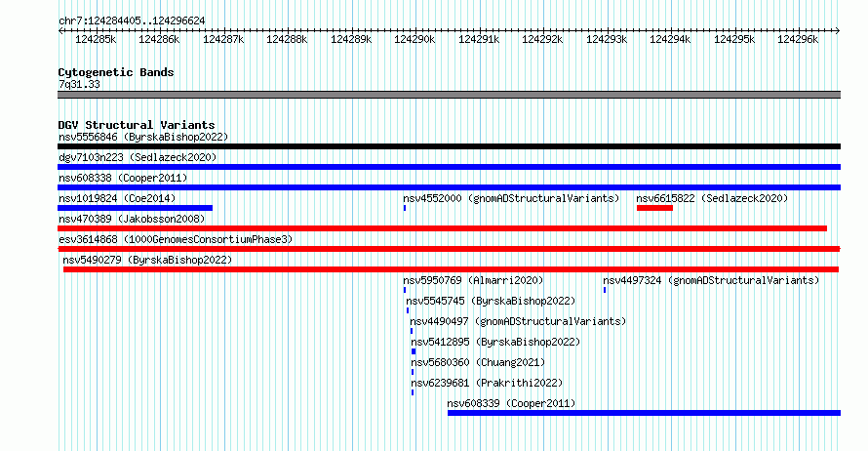The width and height of the screenshot is (868, 451).
Task: Select the nsv6239681 (Prakrithi2022) label
Action: click(487, 383)
